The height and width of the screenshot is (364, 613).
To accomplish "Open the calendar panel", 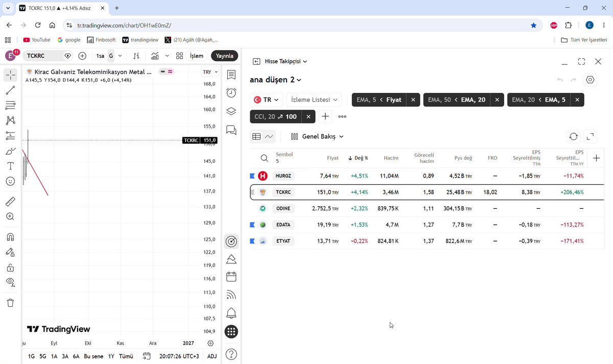I will tap(231, 277).
